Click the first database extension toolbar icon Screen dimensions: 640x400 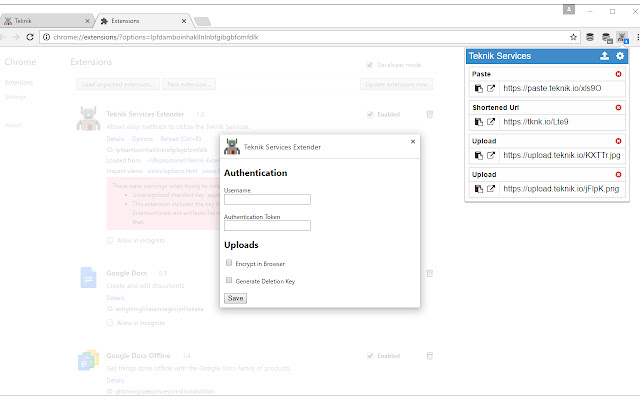[590, 37]
